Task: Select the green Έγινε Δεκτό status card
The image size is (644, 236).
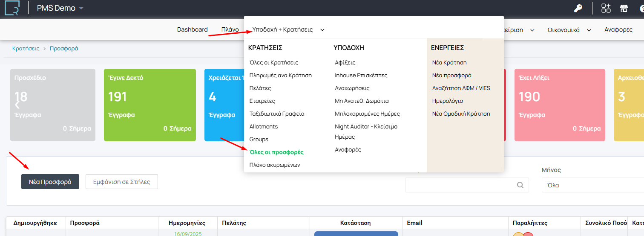Action: click(149, 105)
